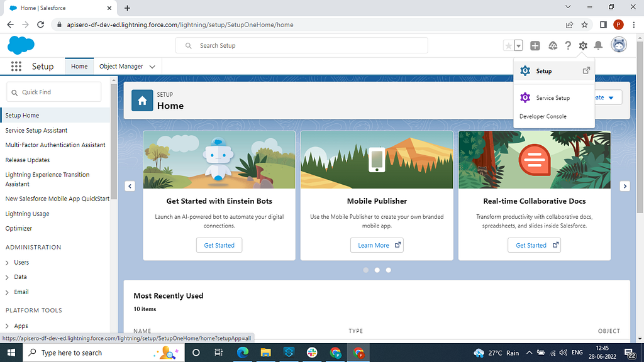The height and width of the screenshot is (362, 644).
Task: Click Get Started under Einstein Bots
Action: click(219, 245)
